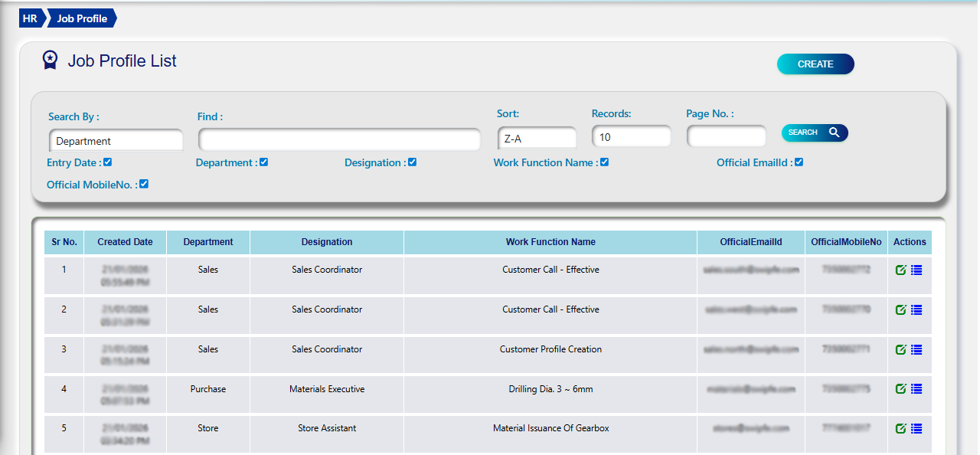This screenshot has width=980, height=455.
Task: Expand the Sort Z-A dropdown
Action: click(x=537, y=139)
